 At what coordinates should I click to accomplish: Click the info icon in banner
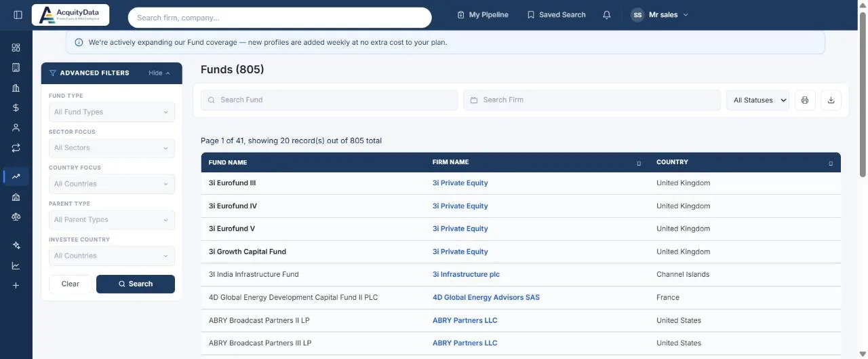[x=79, y=42]
